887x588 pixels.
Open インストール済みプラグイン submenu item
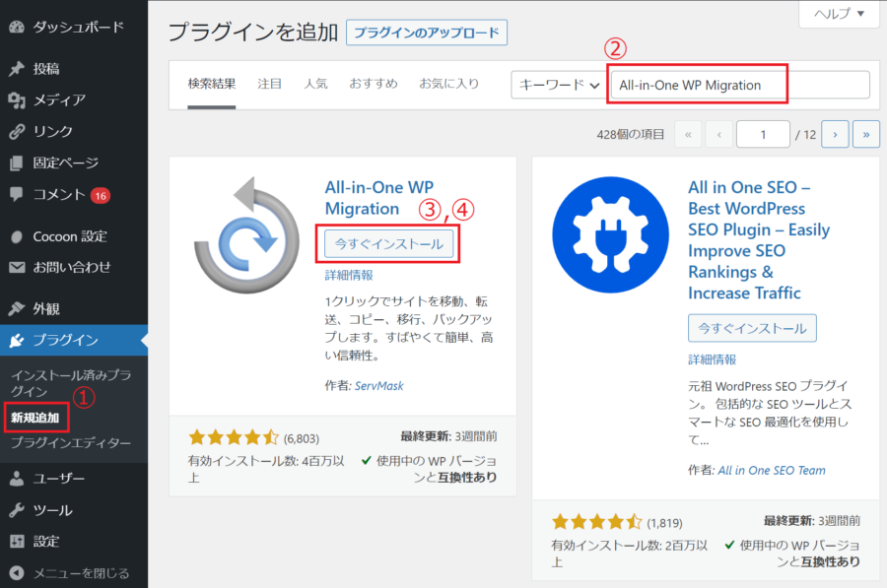click(x=71, y=383)
